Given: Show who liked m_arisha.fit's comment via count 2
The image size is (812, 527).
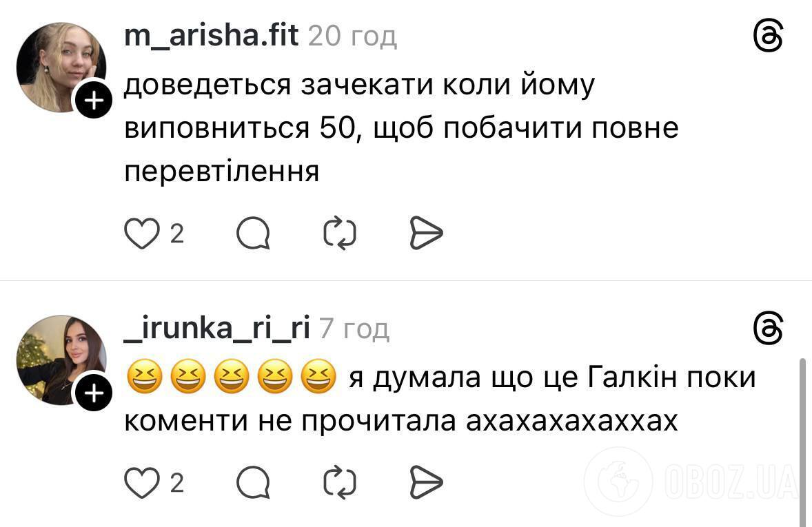Looking at the screenshot, I should tap(176, 234).
